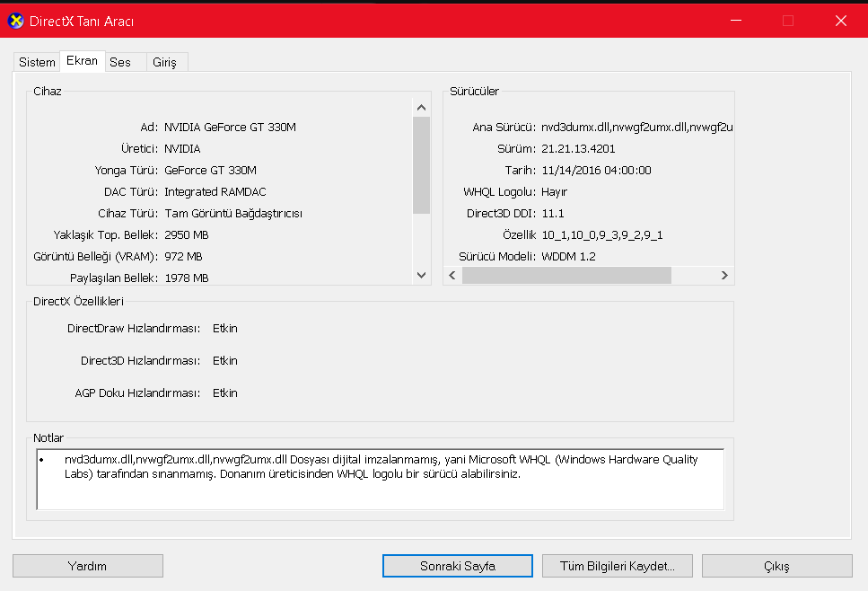Click the Ana Sürücü nvd3dumx.dll value

pyautogui.click(x=637, y=128)
